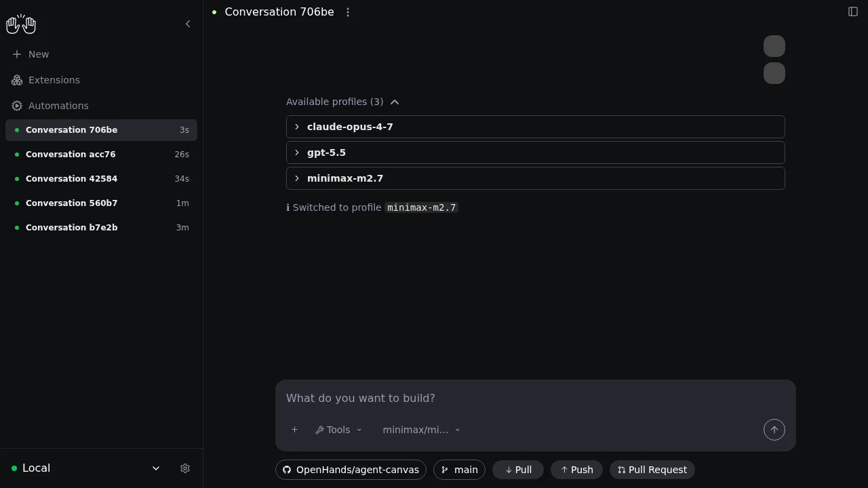This screenshot has height=488, width=868.
Task: Click the Extensions icon in the sidebar
Action: coord(17,80)
